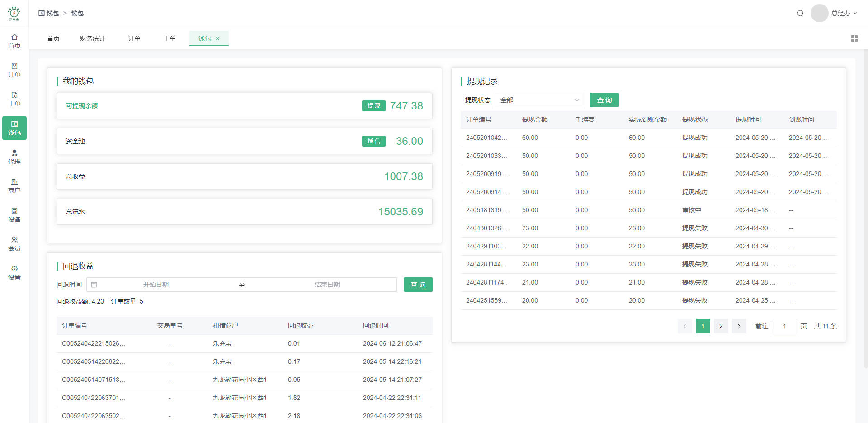Screen dimensions: 868x423
Task: Click withdrawal order 2405181619…
Action: [486, 210]
